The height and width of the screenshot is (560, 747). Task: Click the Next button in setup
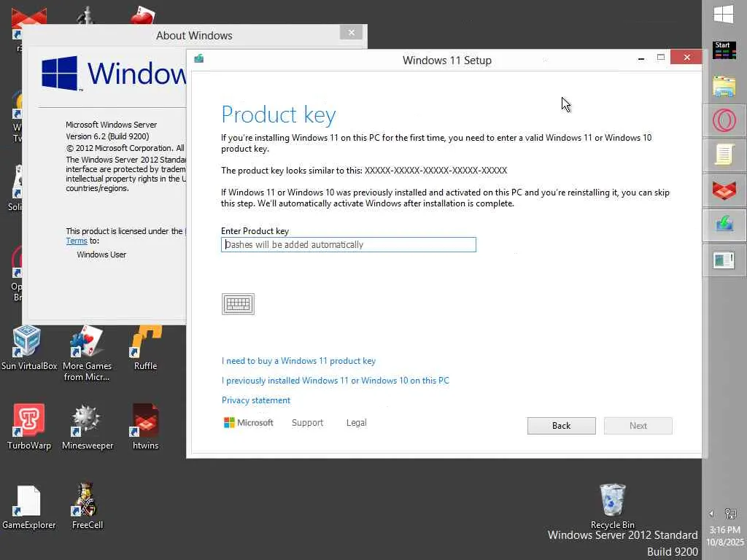pyautogui.click(x=638, y=426)
